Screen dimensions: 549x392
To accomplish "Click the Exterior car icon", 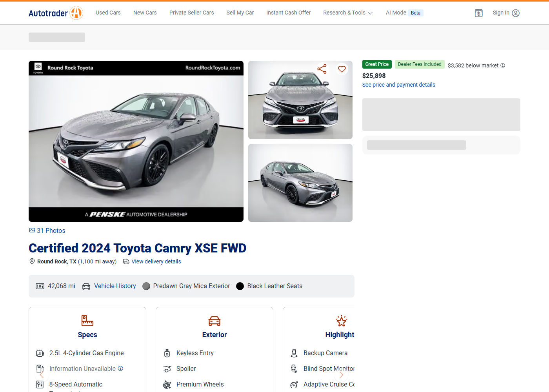I will (215, 321).
